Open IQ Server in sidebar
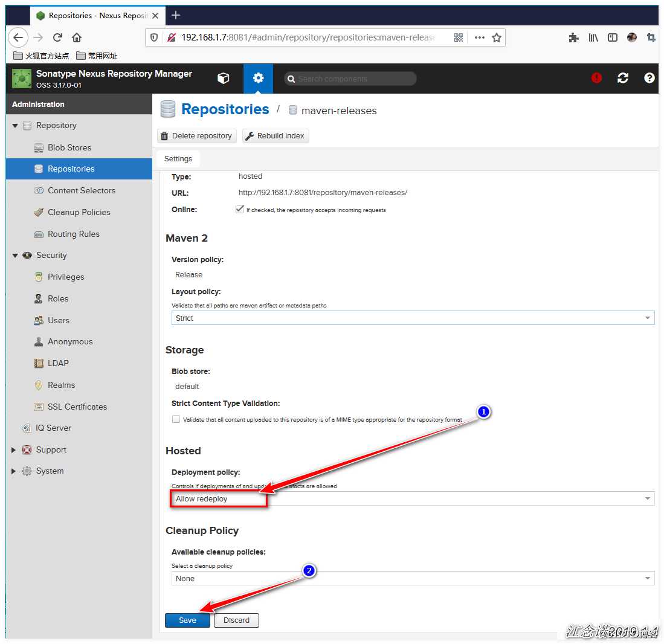 (x=53, y=428)
